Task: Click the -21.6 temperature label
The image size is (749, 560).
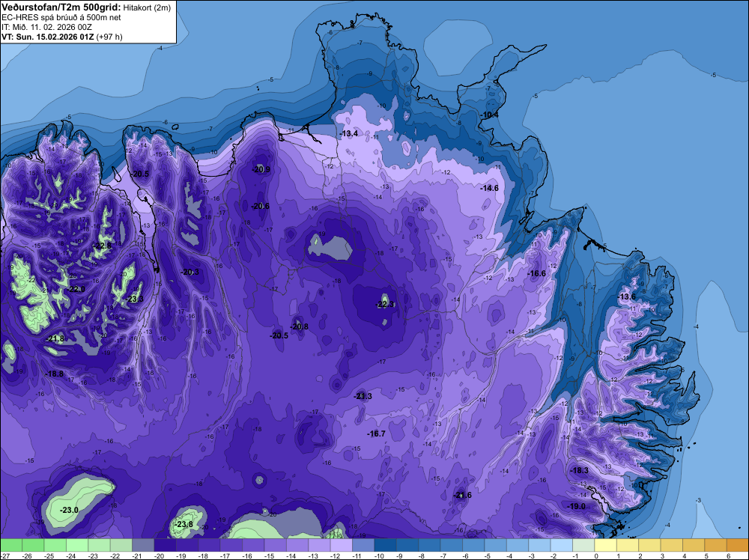Action: pos(462,495)
